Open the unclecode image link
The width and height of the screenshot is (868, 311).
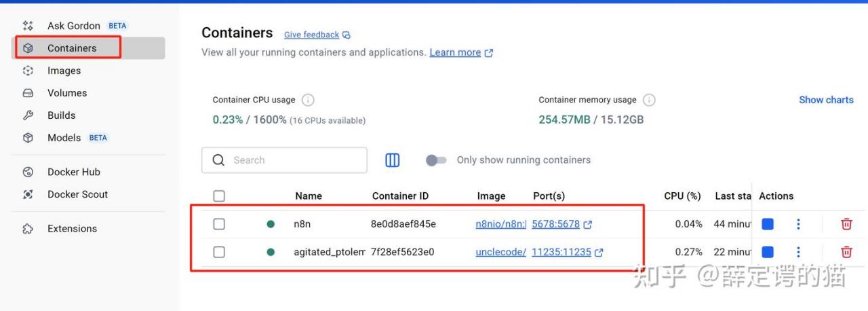[x=500, y=252]
